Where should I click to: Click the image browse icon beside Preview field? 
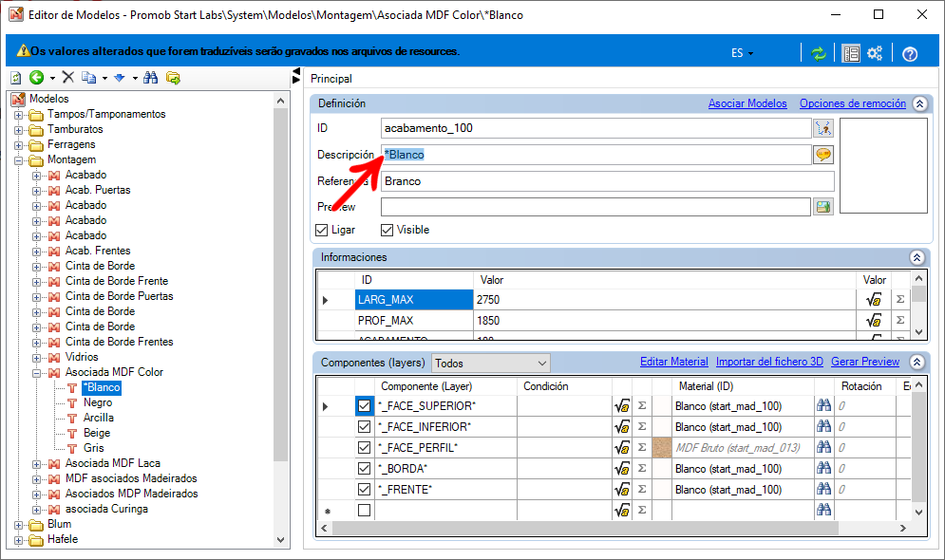pos(823,207)
